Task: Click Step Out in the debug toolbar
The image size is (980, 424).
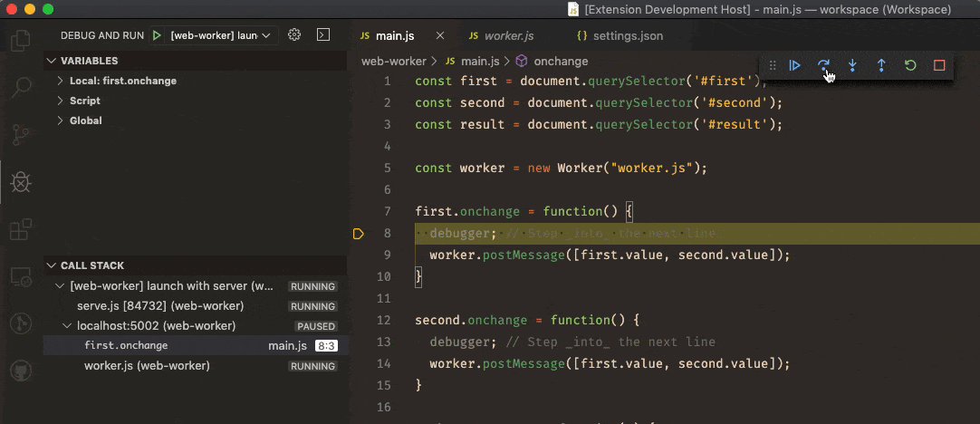Action: coord(881,65)
